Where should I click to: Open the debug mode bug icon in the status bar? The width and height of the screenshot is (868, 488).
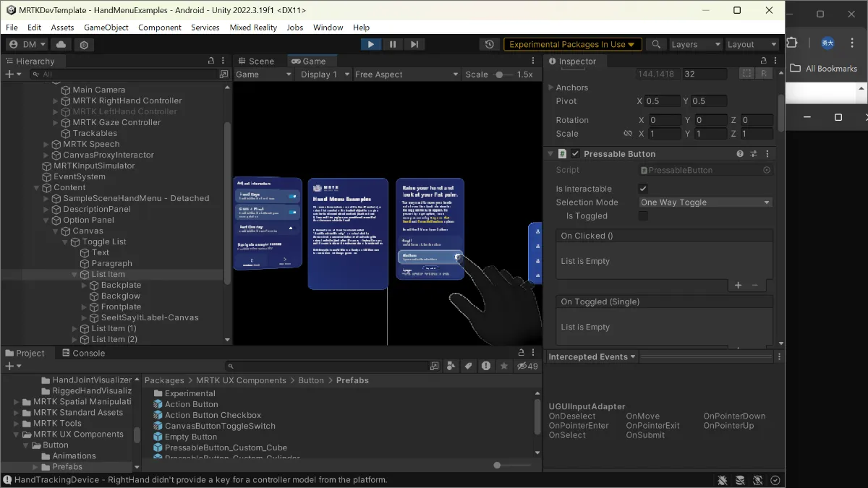coord(722,480)
